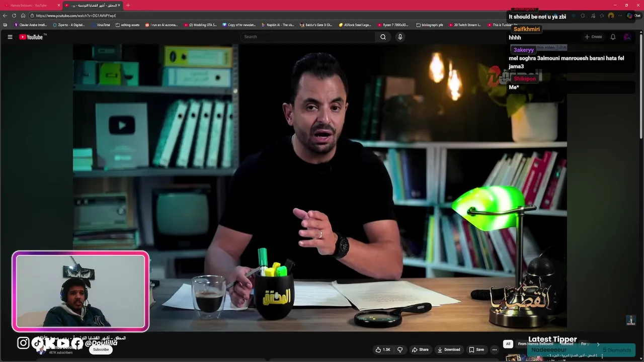Open the Baldur's Gate 3 bookmark

point(316,25)
